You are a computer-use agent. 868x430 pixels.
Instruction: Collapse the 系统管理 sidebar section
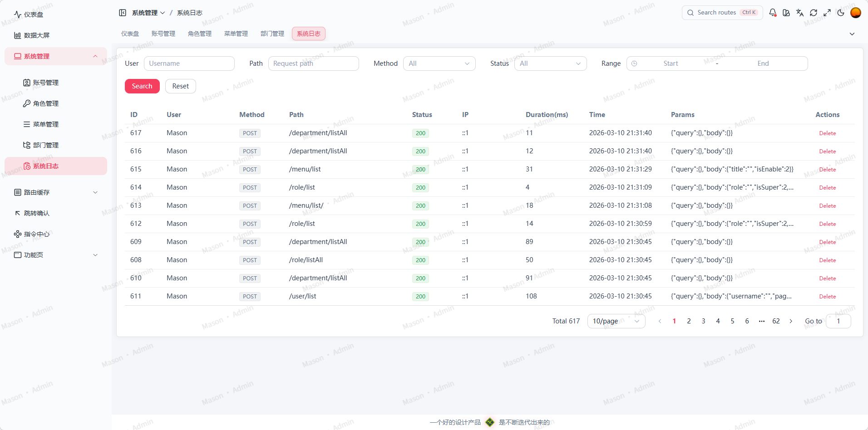coord(55,56)
